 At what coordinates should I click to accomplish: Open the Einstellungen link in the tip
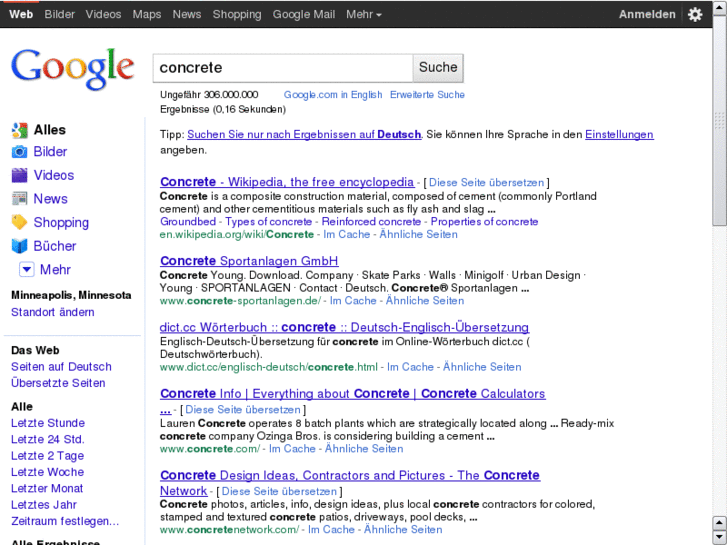pyautogui.click(x=619, y=135)
